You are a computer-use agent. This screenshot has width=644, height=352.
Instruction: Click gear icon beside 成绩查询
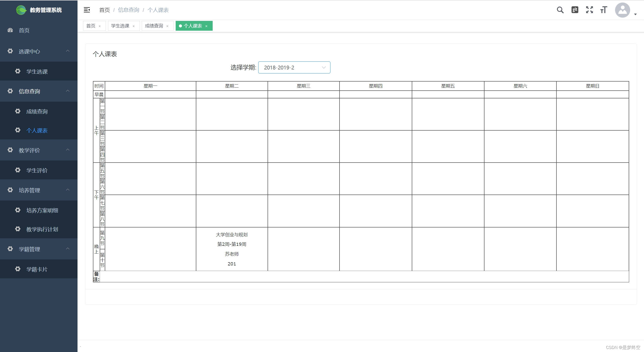point(18,111)
